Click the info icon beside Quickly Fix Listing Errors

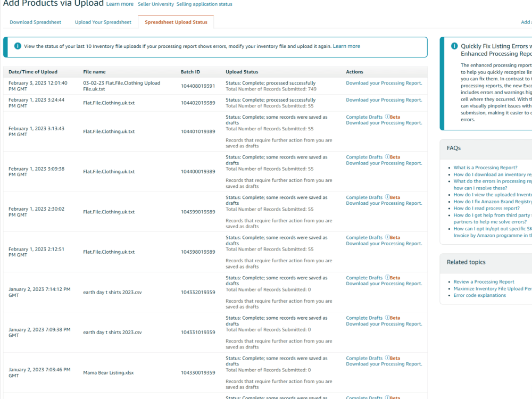point(454,46)
